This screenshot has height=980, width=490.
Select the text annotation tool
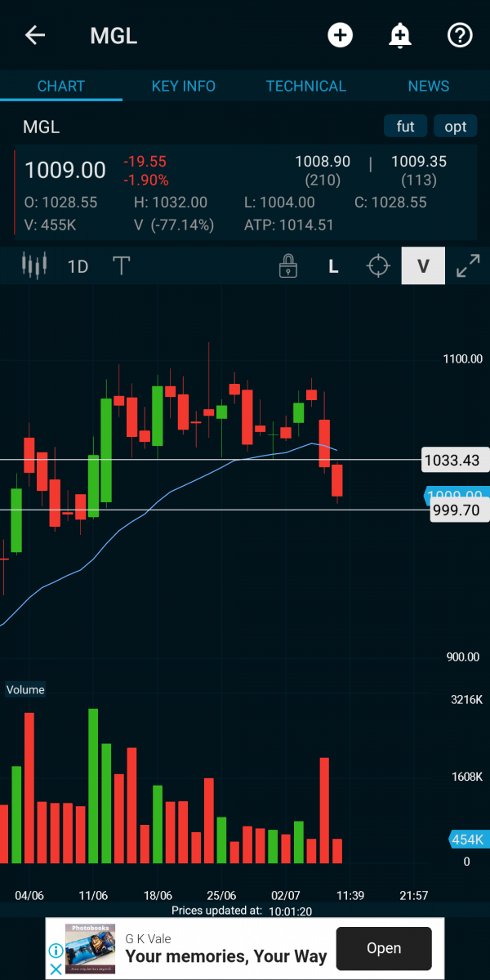point(122,265)
